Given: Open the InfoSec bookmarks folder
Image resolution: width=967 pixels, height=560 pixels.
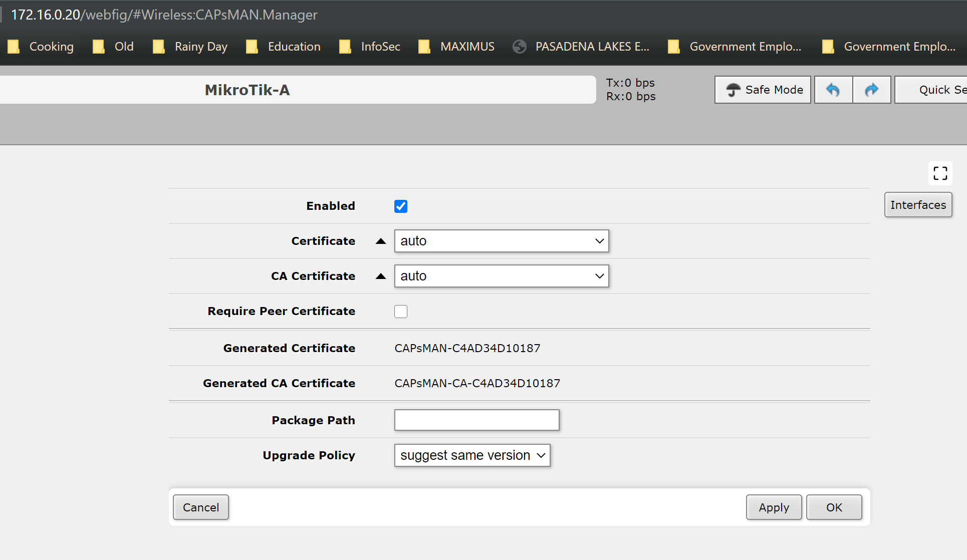Looking at the screenshot, I should 370,47.
